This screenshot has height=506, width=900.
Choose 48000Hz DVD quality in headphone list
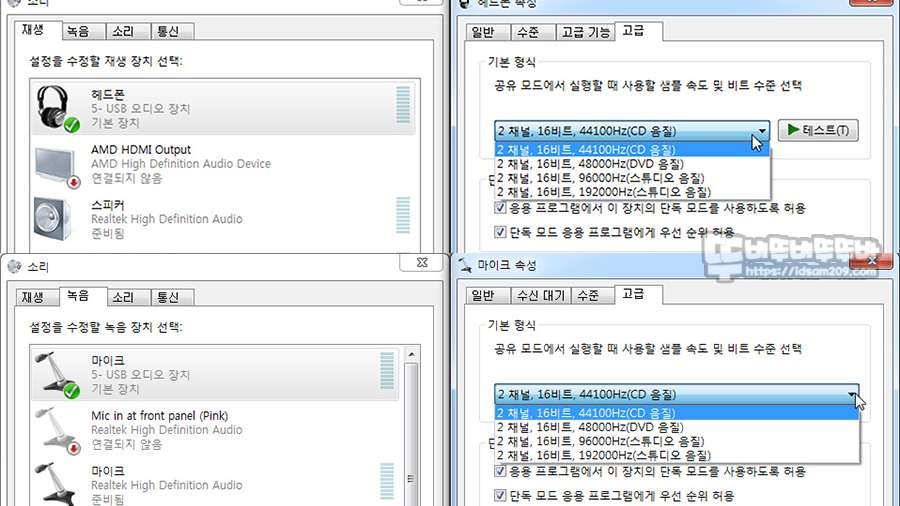coord(632,164)
